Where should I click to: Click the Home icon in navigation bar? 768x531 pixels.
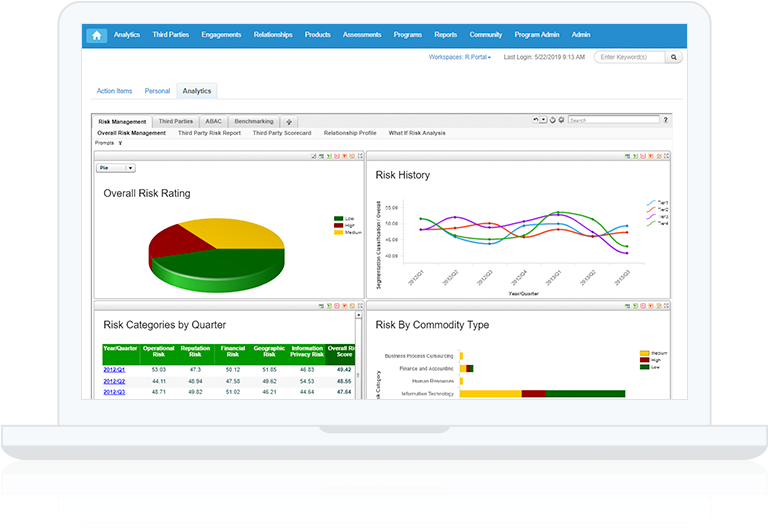97,35
